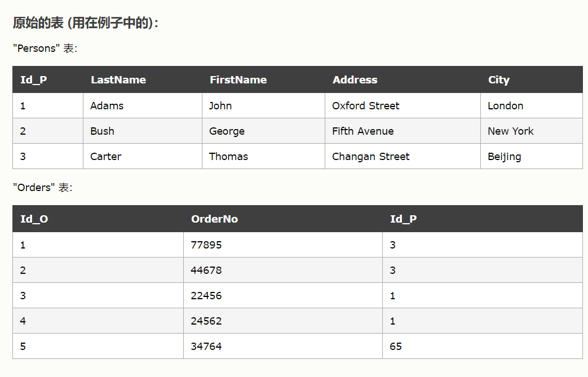Click the Oxford Street address cell
Image resolution: width=588 pixels, height=377 pixels.
pyautogui.click(x=365, y=106)
